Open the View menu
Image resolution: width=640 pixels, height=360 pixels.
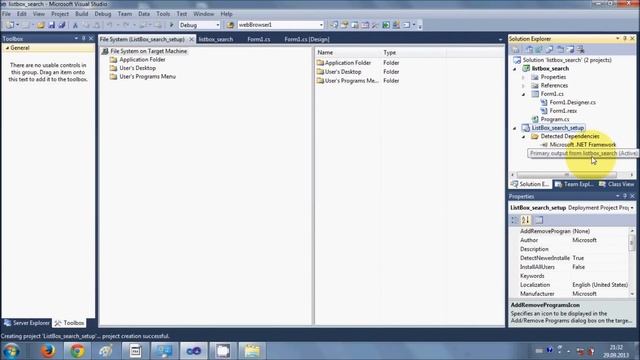(x=39, y=14)
